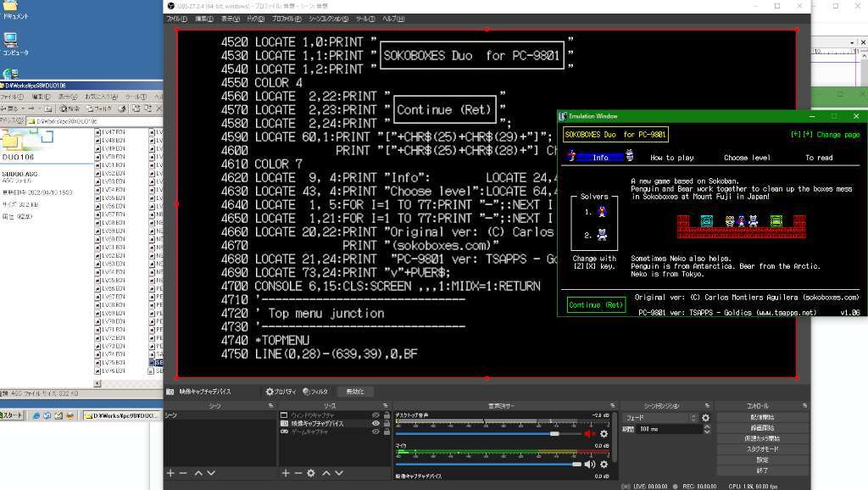Open Explorer's History toolbar icon

tap(122, 109)
